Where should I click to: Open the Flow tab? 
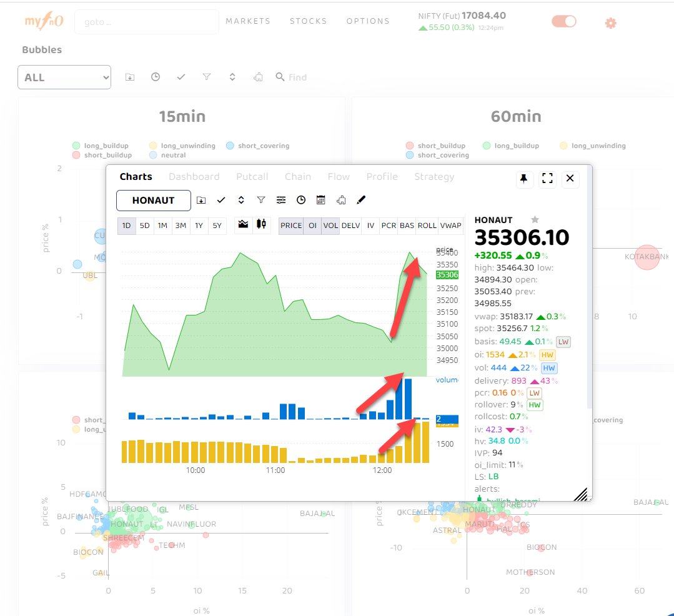tap(339, 177)
